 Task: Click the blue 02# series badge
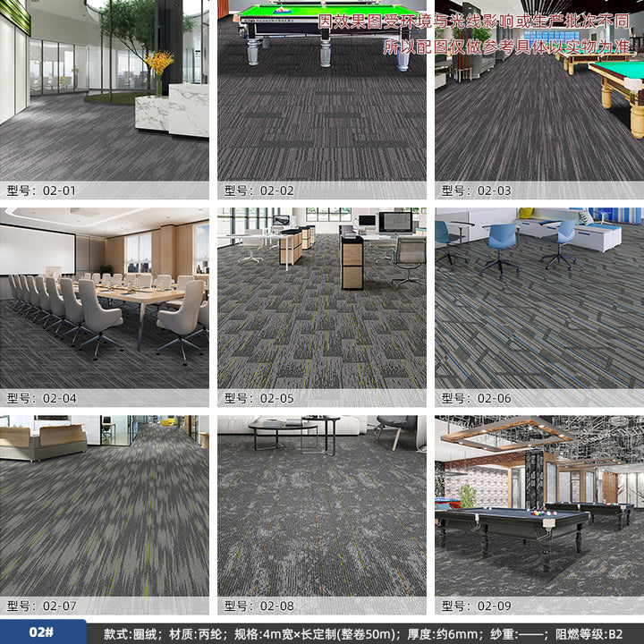coord(41,632)
